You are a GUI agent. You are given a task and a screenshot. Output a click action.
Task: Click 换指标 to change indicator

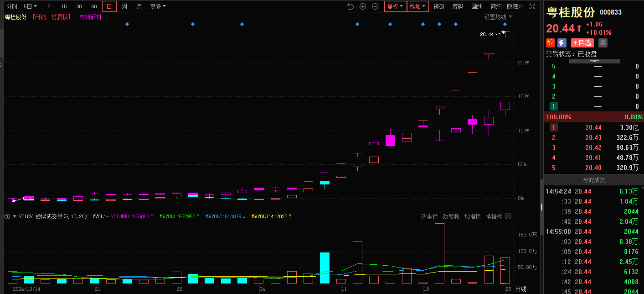pyautogui.click(x=494, y=216)
